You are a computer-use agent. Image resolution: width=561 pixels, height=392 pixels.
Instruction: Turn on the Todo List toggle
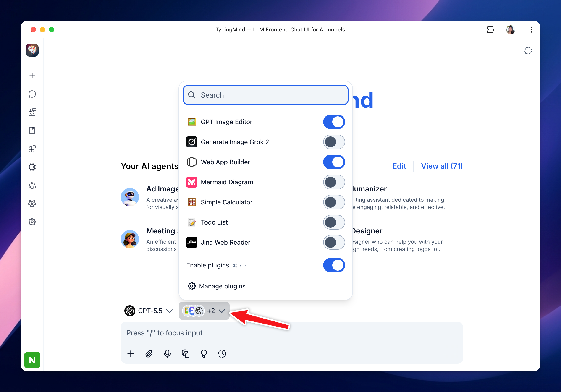[x=334, y=222]
